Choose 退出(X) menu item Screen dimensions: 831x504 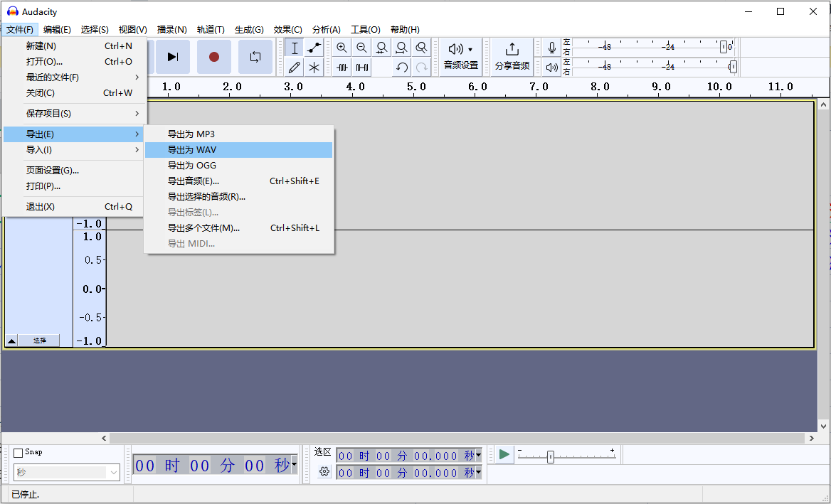(74, 206)
